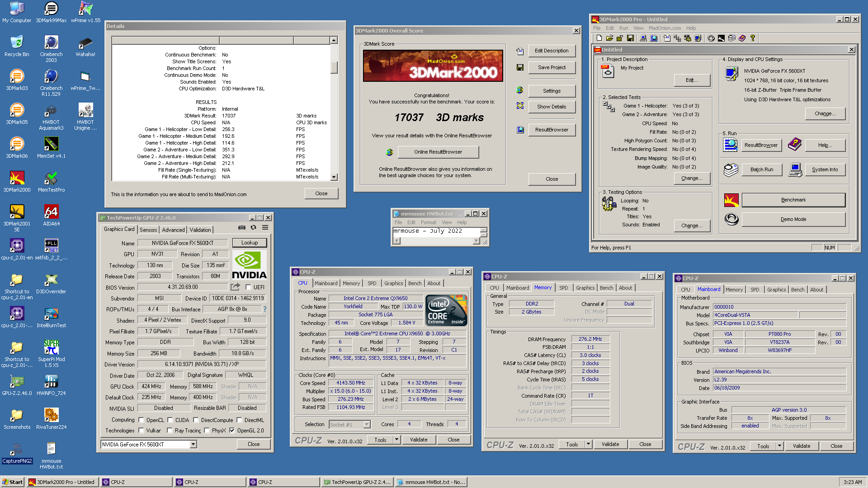Switch to Advanced tab in GPU-Z

click(x=173, y=230)
